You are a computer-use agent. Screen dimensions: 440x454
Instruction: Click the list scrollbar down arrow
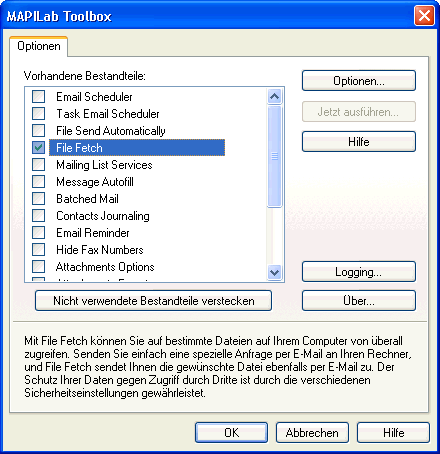(x=274, y=272)
